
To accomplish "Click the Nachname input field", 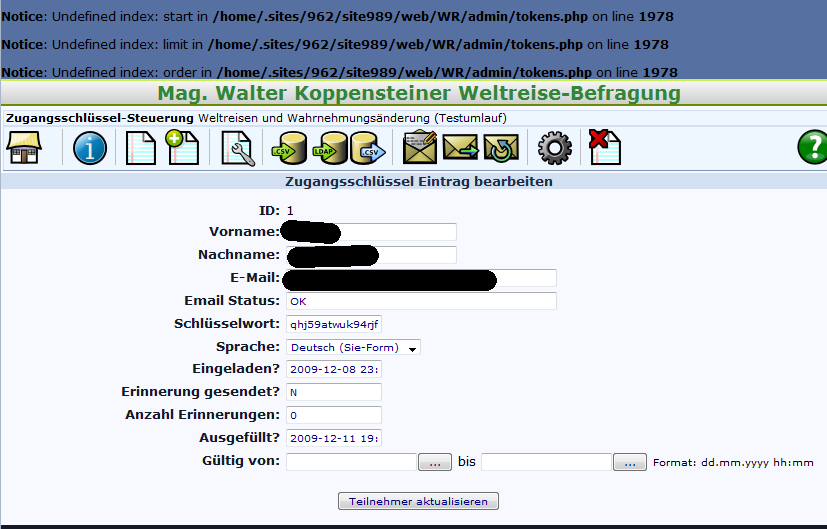I will (371, 255).
